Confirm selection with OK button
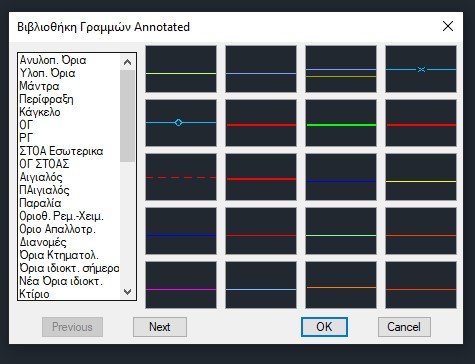 (x=324, y=327)
